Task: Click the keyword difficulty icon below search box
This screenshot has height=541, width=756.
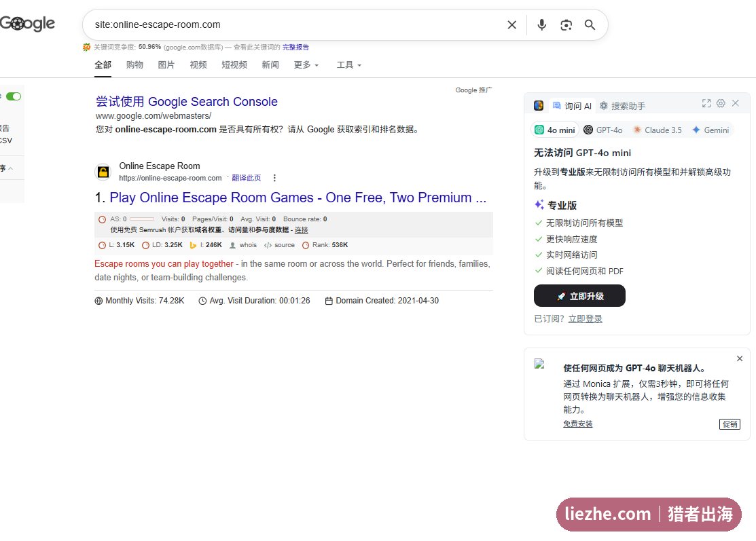Action: [87, 47]
